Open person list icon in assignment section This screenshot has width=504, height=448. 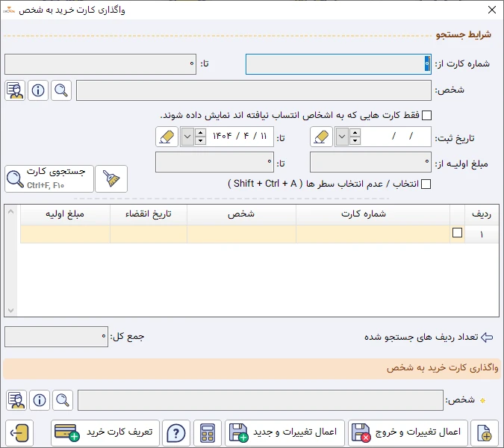tap(16, 400)
